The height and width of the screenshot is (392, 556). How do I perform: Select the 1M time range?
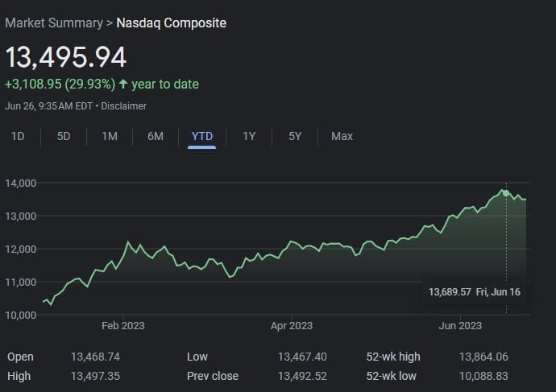coord(110,136)
